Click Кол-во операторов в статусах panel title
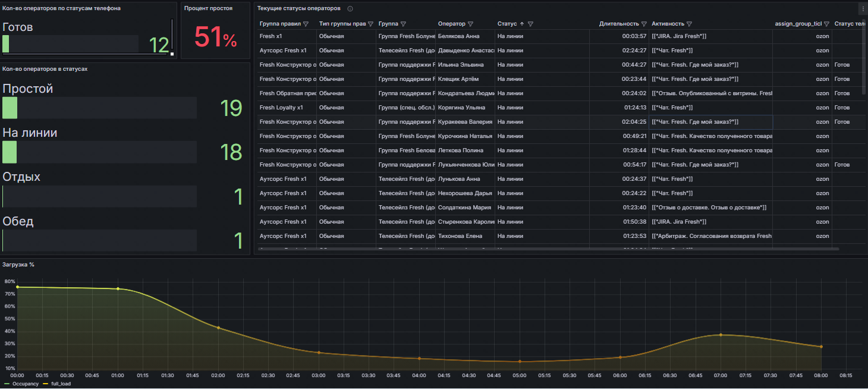This screenshot has height=389, width=868. [45, 69]
